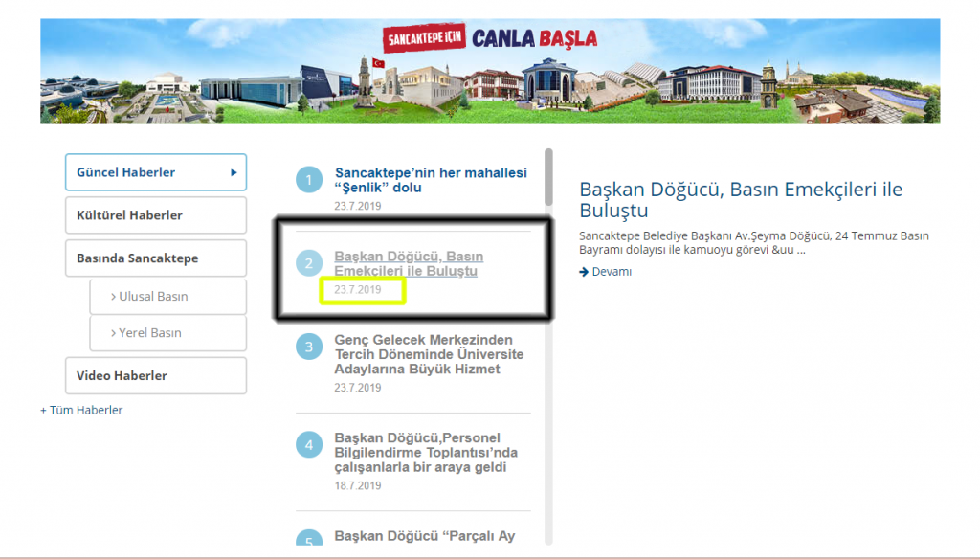Click the arrow icon beside Devamı
The height and width of the screenshot is (560, 980).
[584, 272]
